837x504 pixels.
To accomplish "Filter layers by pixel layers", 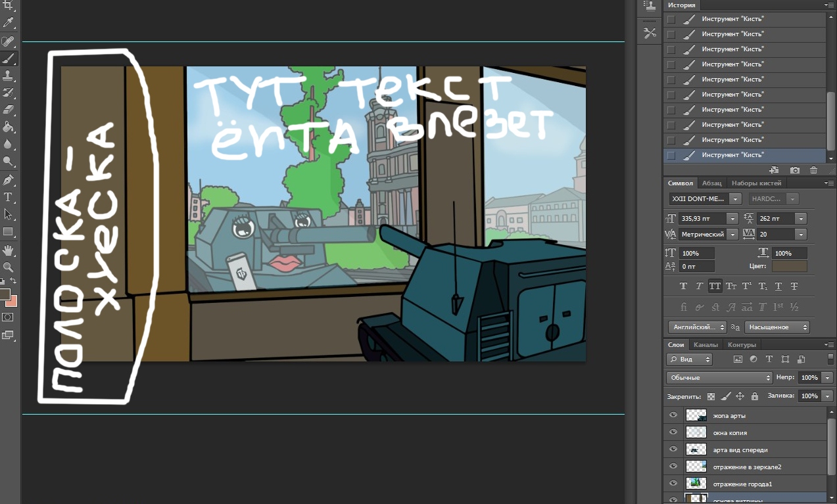I will pyautogui.click(x=738, y=359).
